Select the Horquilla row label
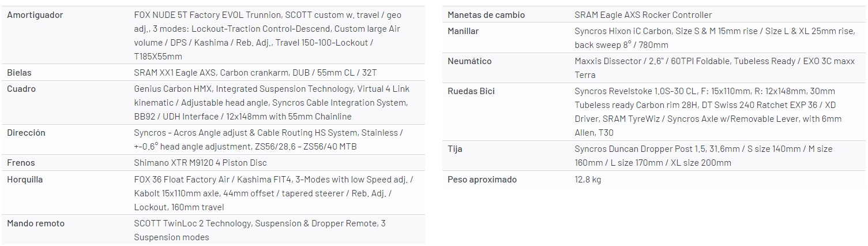Image resolution: width=868 pixels, height=246 pixels. (x=25, y=180)
